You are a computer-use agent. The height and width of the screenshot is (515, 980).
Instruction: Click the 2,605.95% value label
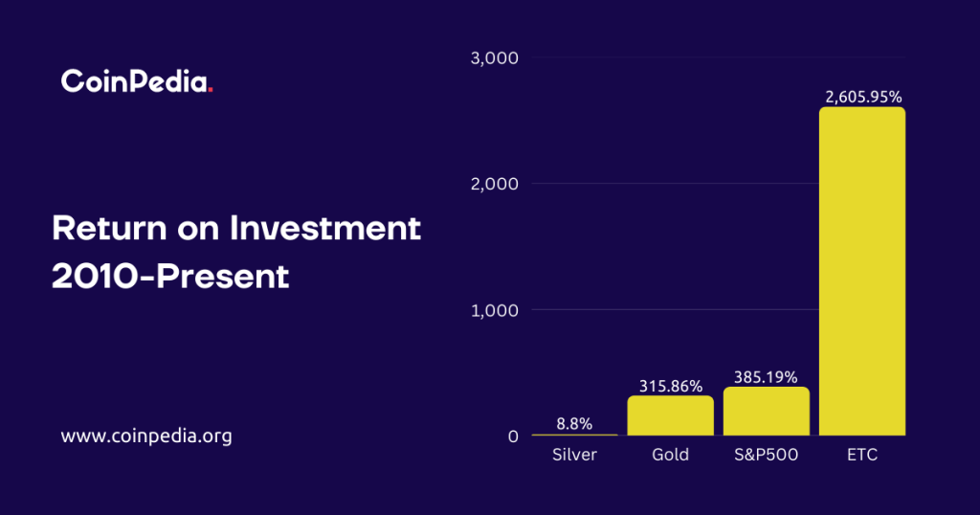pos(862,97)
